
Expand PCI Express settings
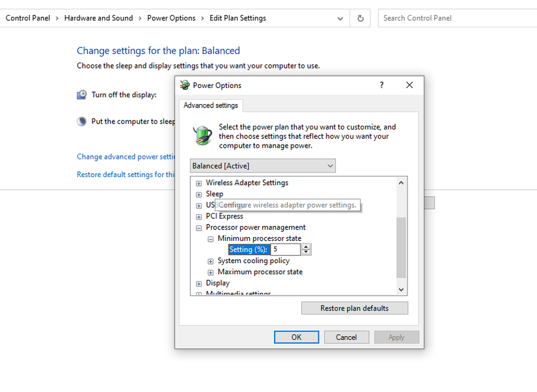199,216
